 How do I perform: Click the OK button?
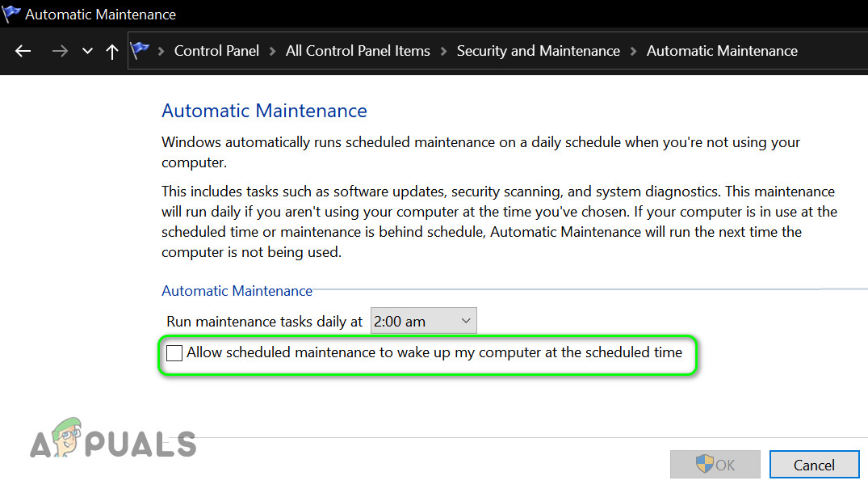[715, 465]
